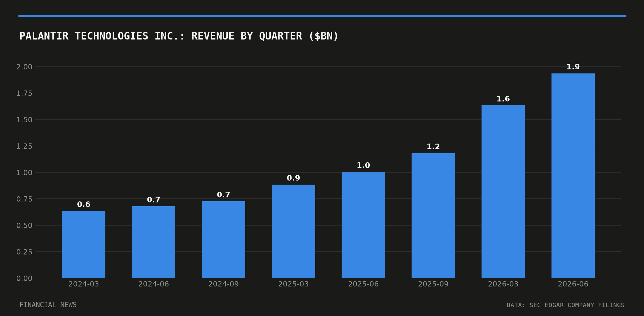Click the '2026-06' x-axis label
This screenshot has width=644, height=316.
(x=573, y=284)
